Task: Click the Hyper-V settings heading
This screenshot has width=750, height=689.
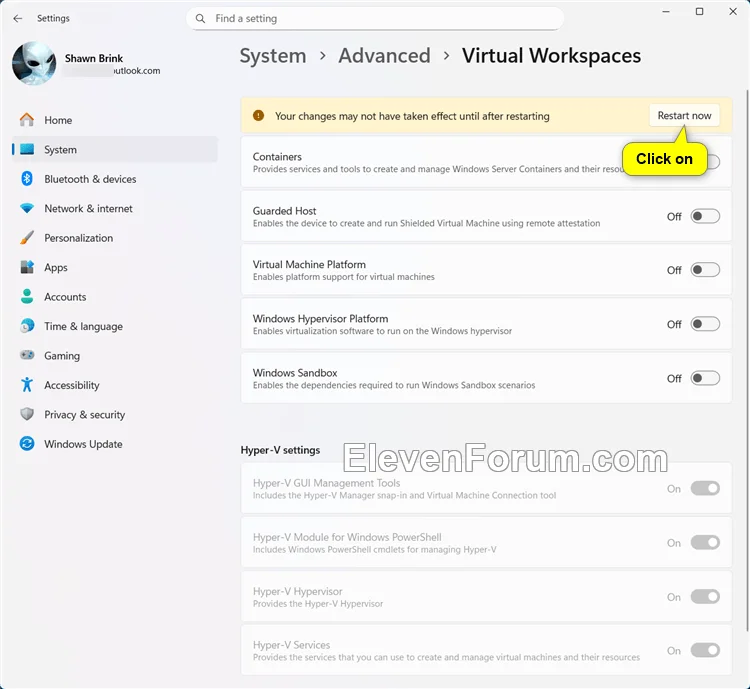Action: coord(280,450)
